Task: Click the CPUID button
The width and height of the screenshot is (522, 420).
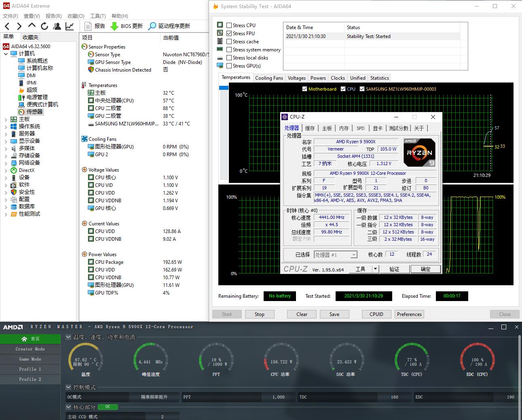Action: (x=376, y=314)
